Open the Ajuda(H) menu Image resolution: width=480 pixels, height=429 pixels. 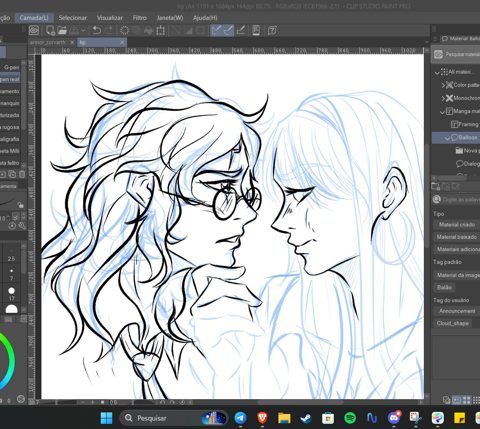[205, 18]
